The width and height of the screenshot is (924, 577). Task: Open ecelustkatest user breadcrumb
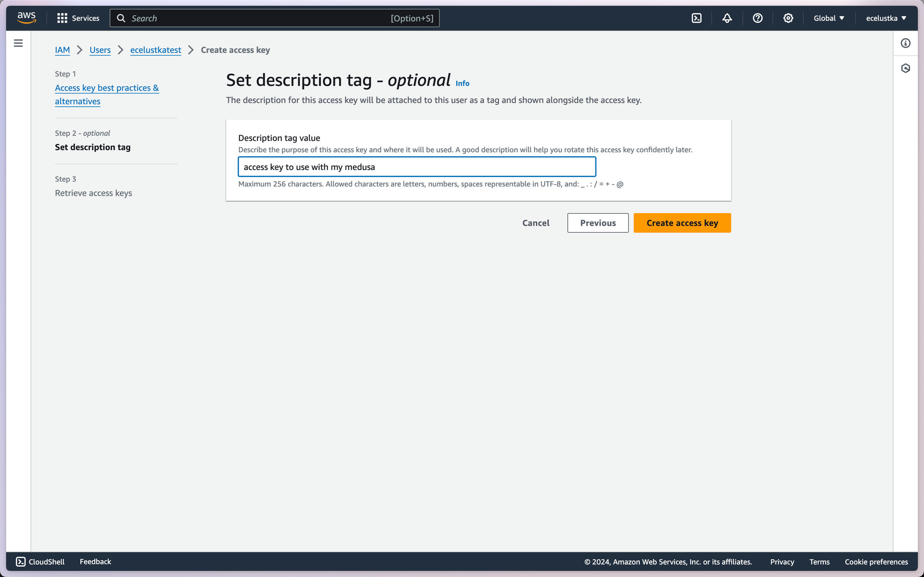tap(155, 50)
